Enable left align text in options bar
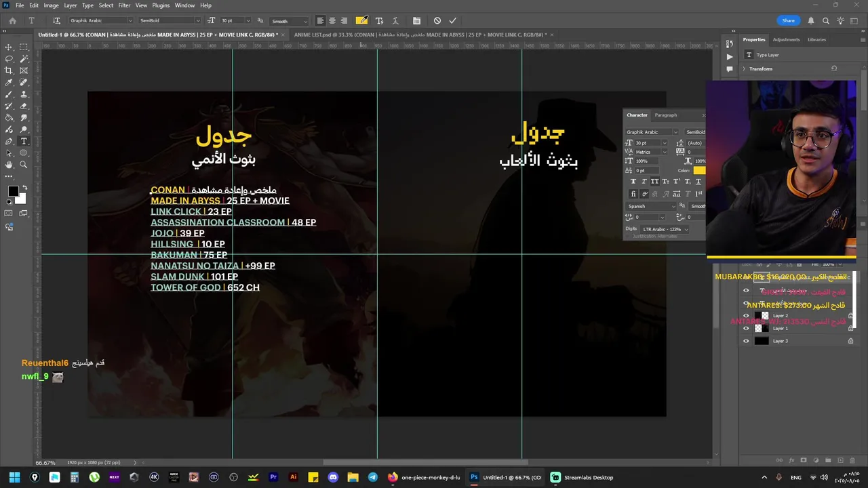Viewport: 868px width, 488px height. [320, 21]
